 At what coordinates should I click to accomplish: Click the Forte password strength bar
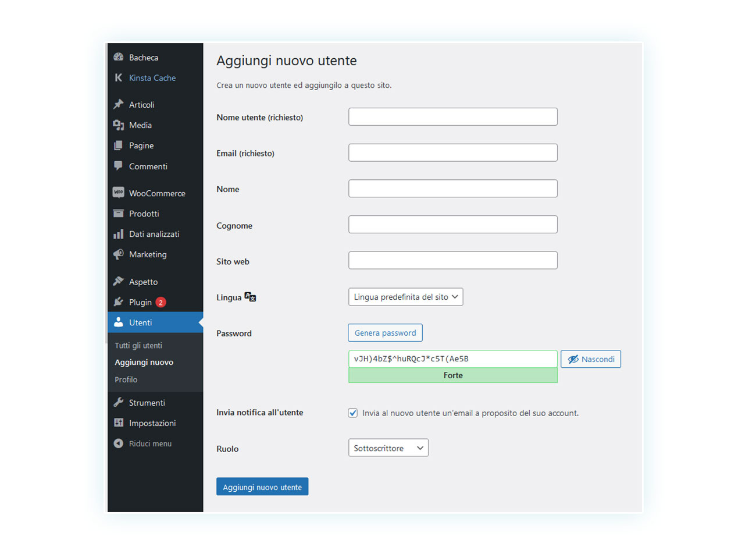pos(453,375)
